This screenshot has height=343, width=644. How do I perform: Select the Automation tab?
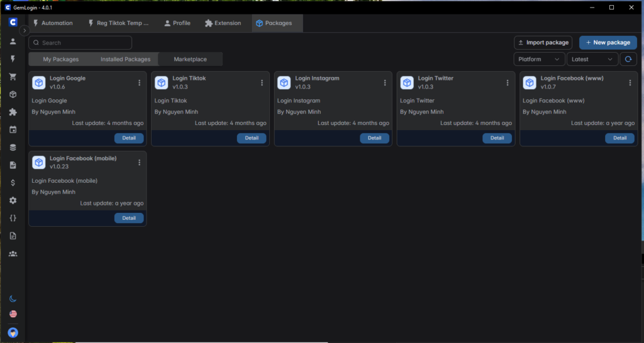point(53,23)
